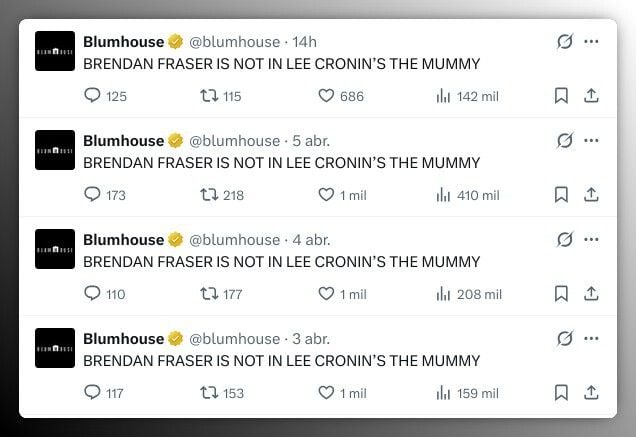Repost the 5 abr. Blumhouse tweet
The image size is (636, 437).
(x=209, y=195)
